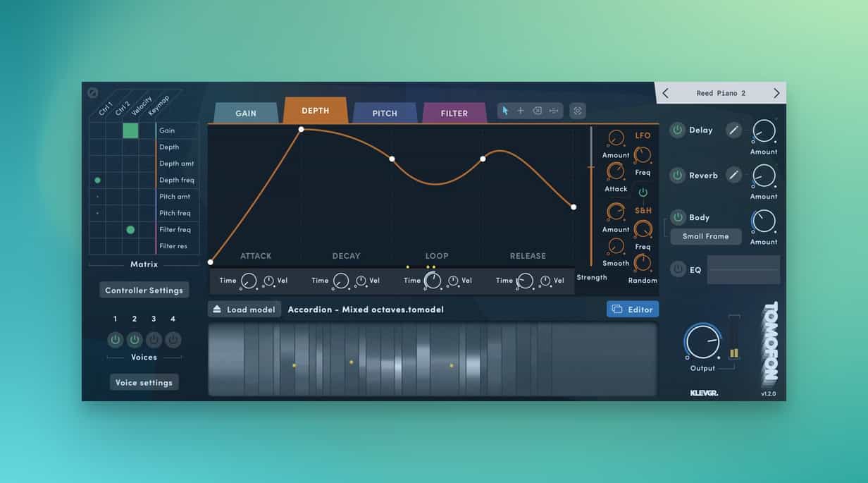Click the 'Filter res' matrix row label
868x483 pixels.
pyautogui.click(x=173, y=246)
